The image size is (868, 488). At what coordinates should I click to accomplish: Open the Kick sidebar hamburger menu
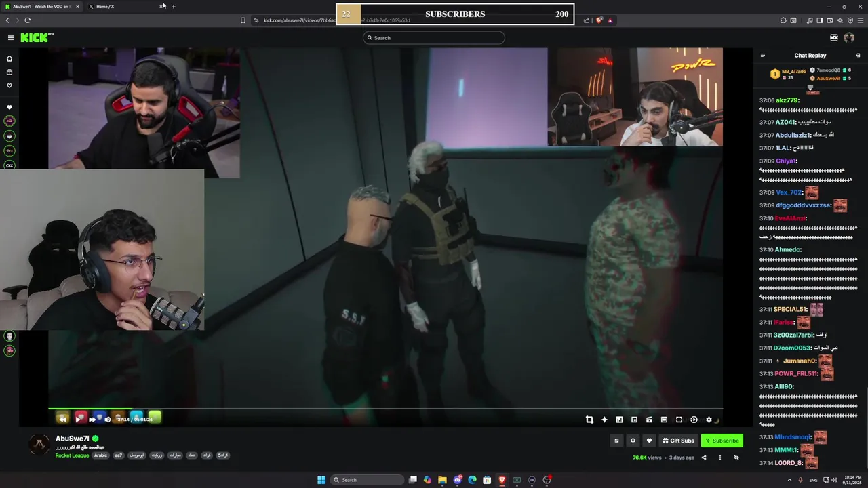click(x=10, y=38)
